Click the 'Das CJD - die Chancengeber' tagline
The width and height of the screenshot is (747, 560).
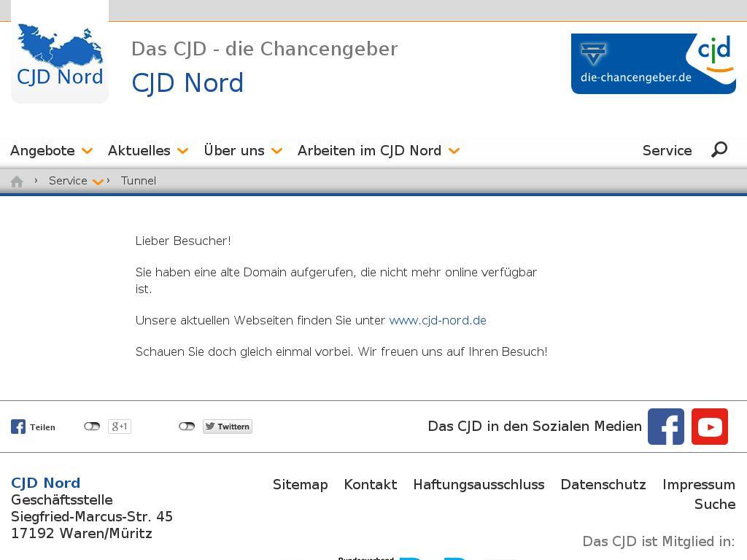(264, 49)
